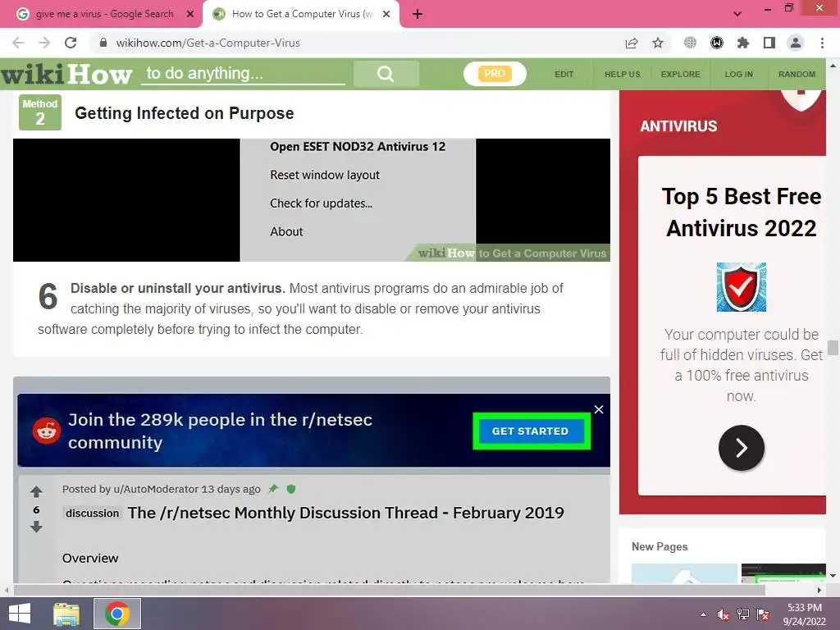Open the HELP US menu
840x630 pixels.
(x=623, y=75)
